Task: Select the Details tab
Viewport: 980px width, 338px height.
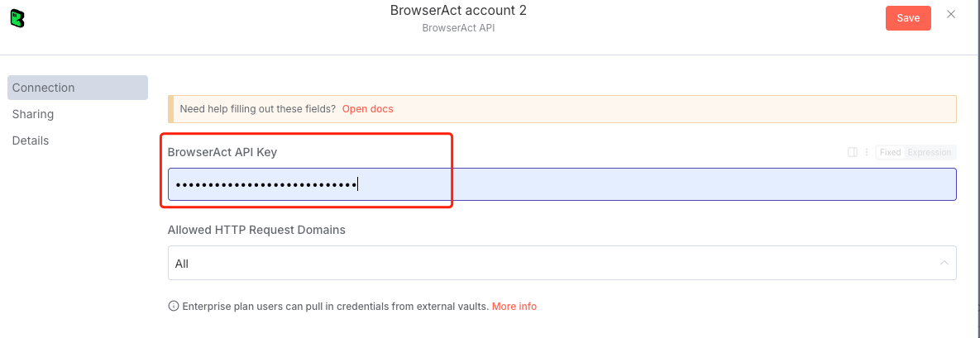Action: point(31,140)
